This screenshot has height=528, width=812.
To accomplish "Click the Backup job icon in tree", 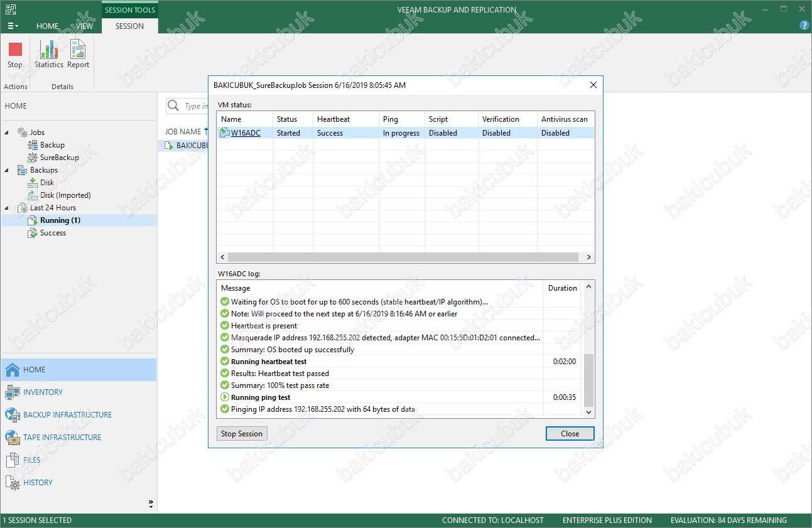I will [33, 145].
